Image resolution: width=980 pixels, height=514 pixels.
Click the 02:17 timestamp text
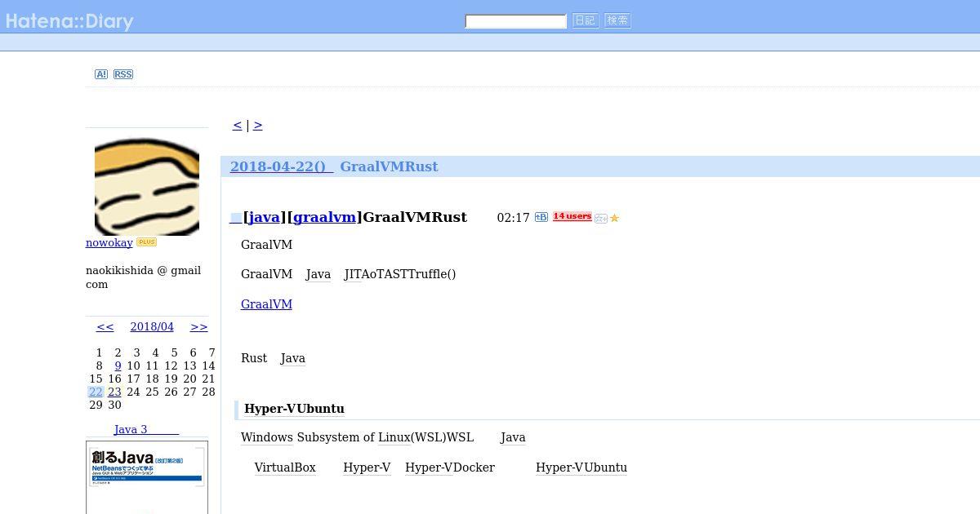[514, 218]
